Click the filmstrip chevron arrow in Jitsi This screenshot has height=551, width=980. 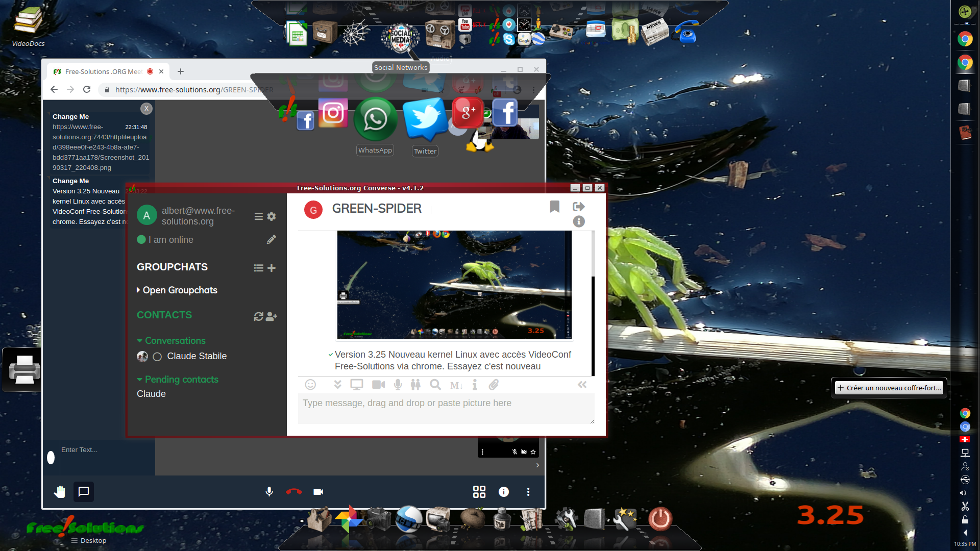[x=537, y=465]
